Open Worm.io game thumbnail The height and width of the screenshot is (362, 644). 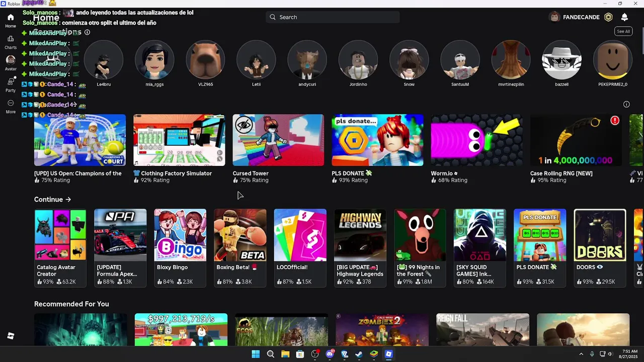[476, 140]
